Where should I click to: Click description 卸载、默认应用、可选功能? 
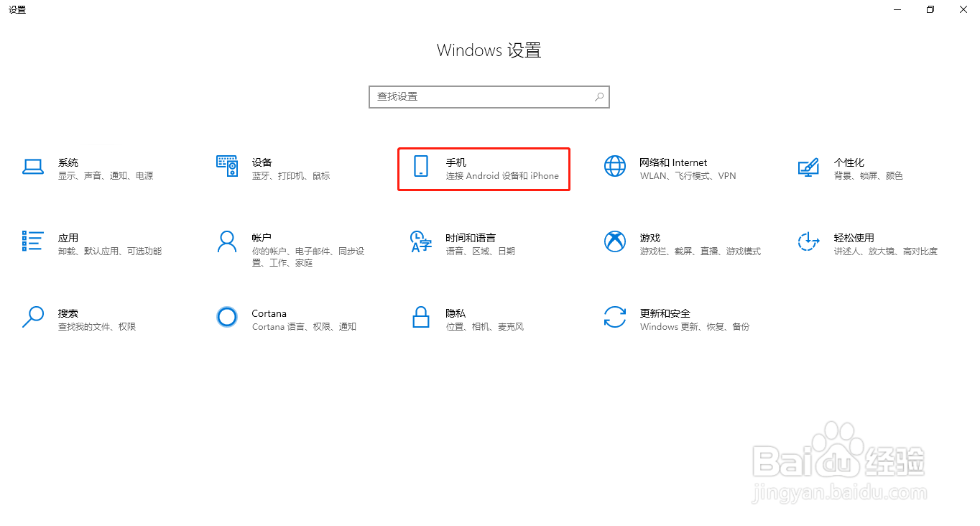click(x=110, y=252)
